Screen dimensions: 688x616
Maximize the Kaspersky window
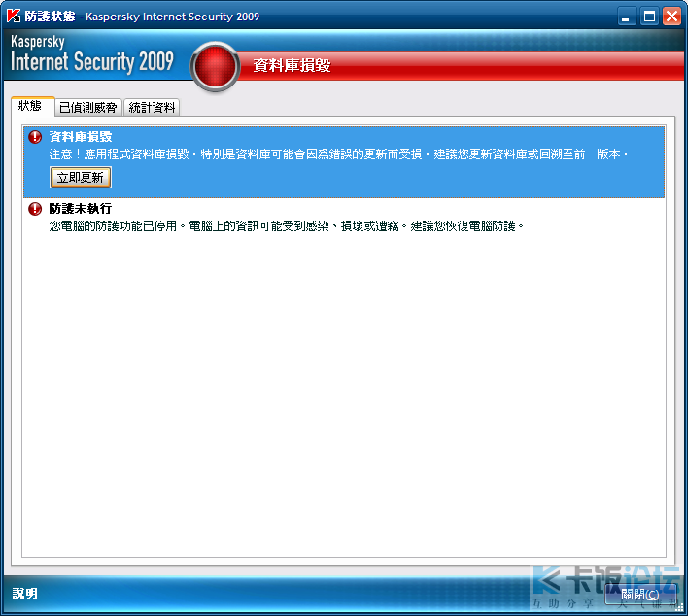tap(649, 17)
